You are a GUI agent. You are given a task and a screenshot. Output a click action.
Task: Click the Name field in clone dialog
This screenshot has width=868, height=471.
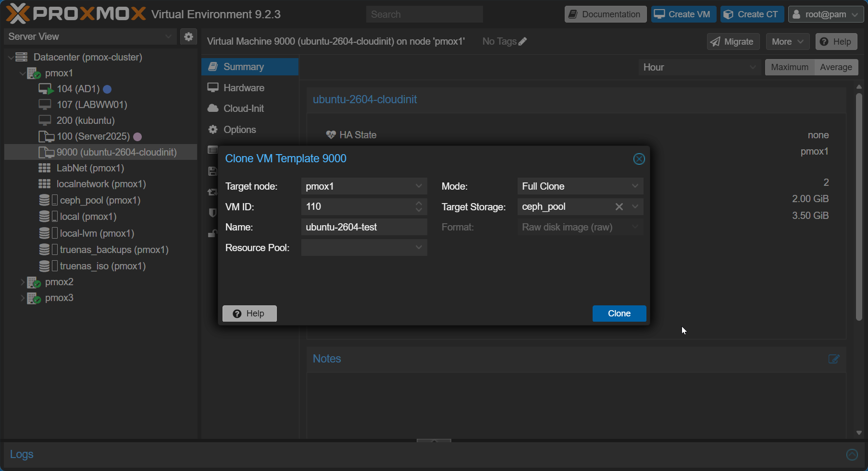pyautogui.click(x=364, y=227)
